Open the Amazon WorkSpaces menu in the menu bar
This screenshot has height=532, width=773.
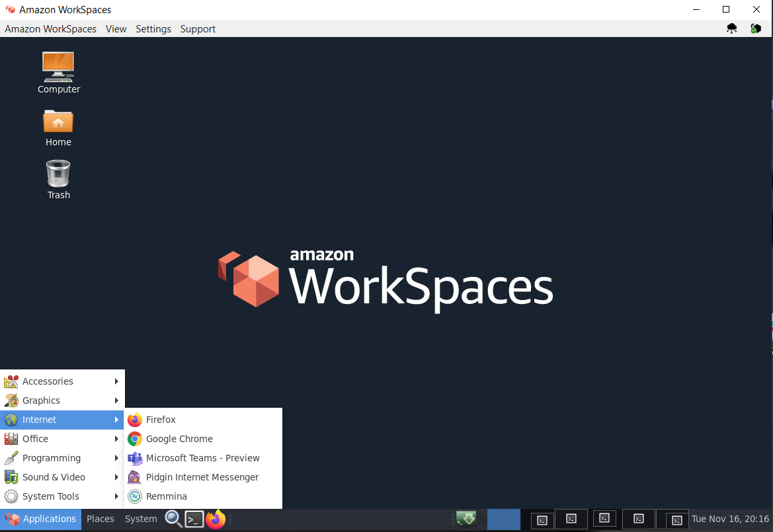(x=50, y=29)
